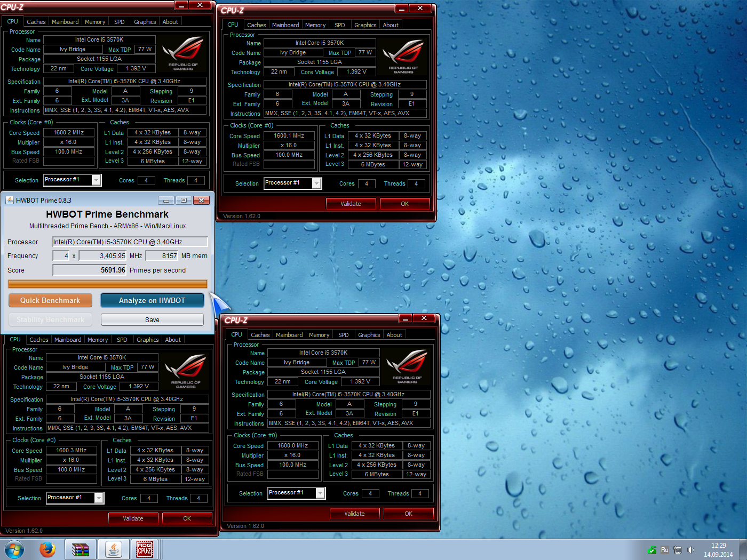Viewport: 747px width, 560px height.
Task: Click the orange HWBOT Prime progress bar
Action: coord(108,284)
